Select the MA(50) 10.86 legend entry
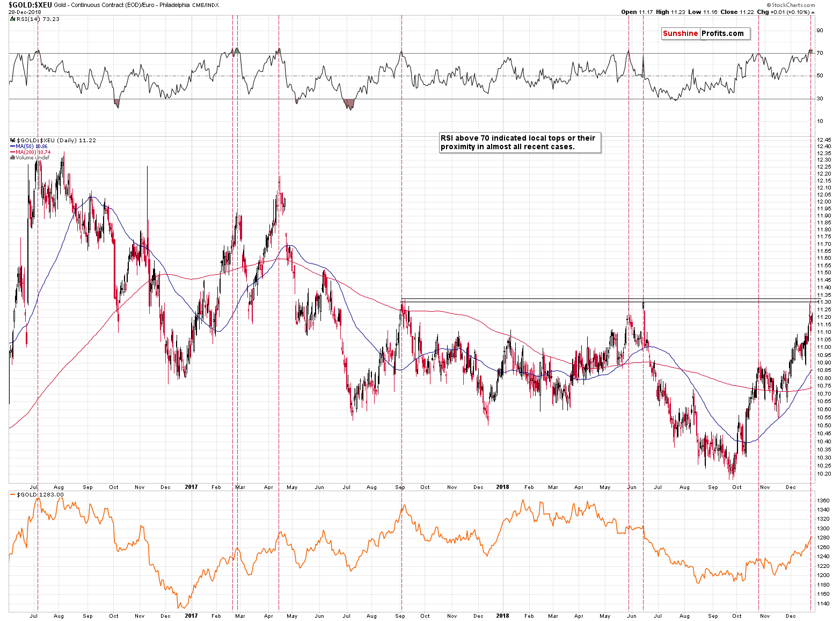 tap(31, 146)
